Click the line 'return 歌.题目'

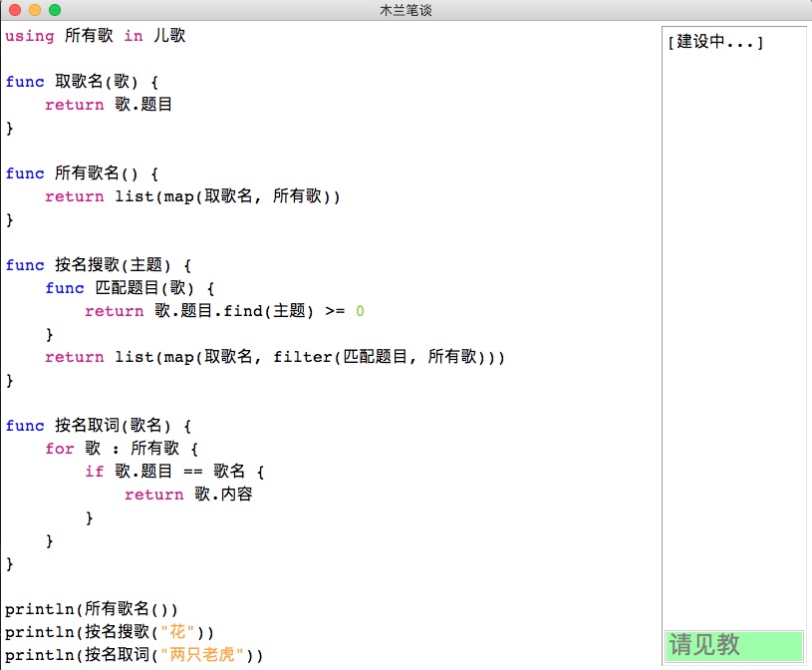[109, 104]
